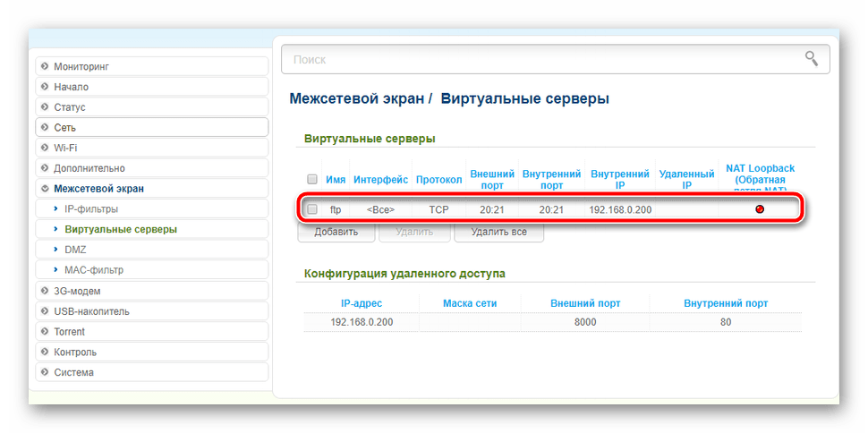Open the МАС-фильтр submenu item

click(x=93, y=269)
